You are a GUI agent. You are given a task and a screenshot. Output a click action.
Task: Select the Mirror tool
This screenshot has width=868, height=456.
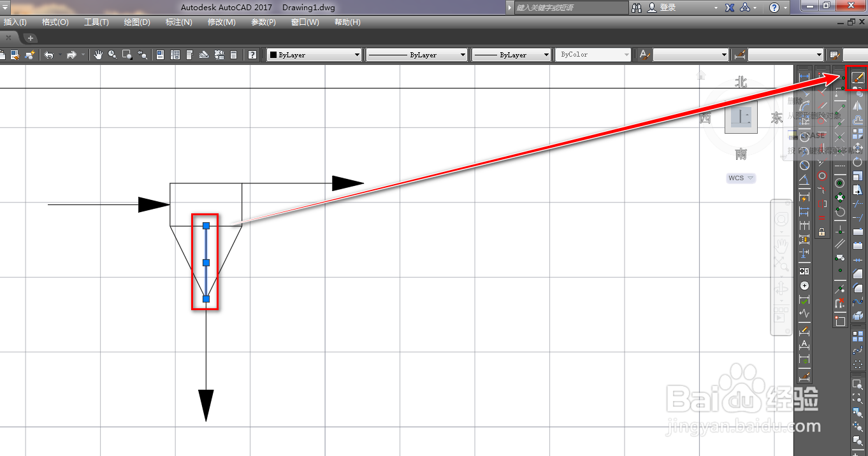[858, 106]
